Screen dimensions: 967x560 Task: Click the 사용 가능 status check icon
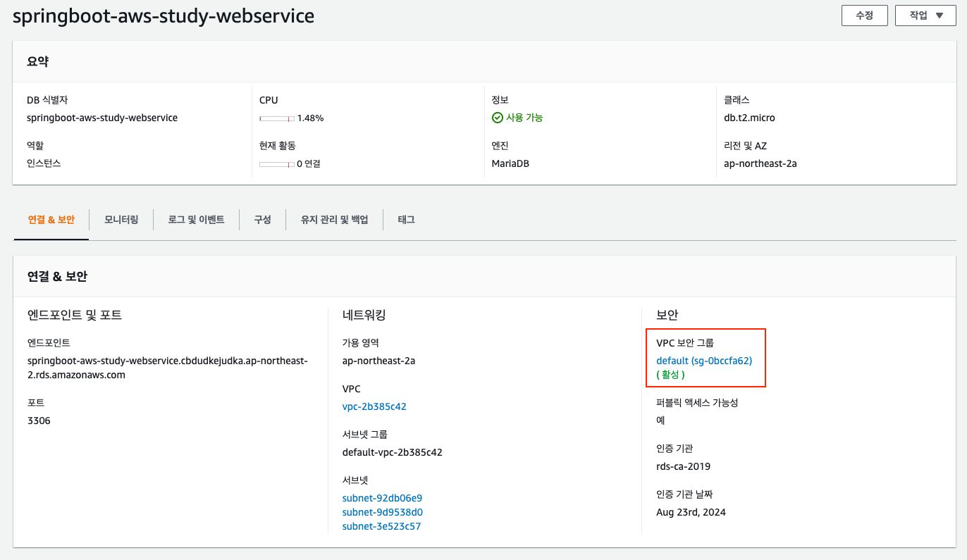click(498, 118)
